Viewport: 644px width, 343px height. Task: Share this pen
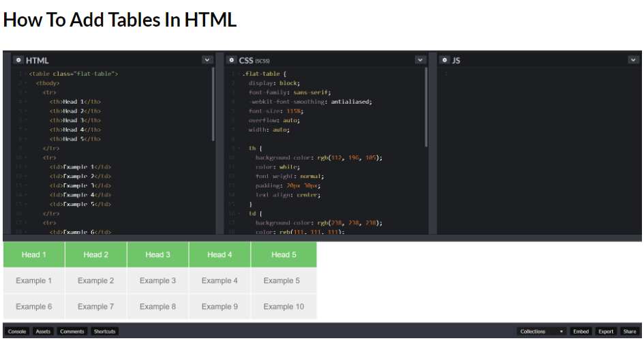point(630,331)
